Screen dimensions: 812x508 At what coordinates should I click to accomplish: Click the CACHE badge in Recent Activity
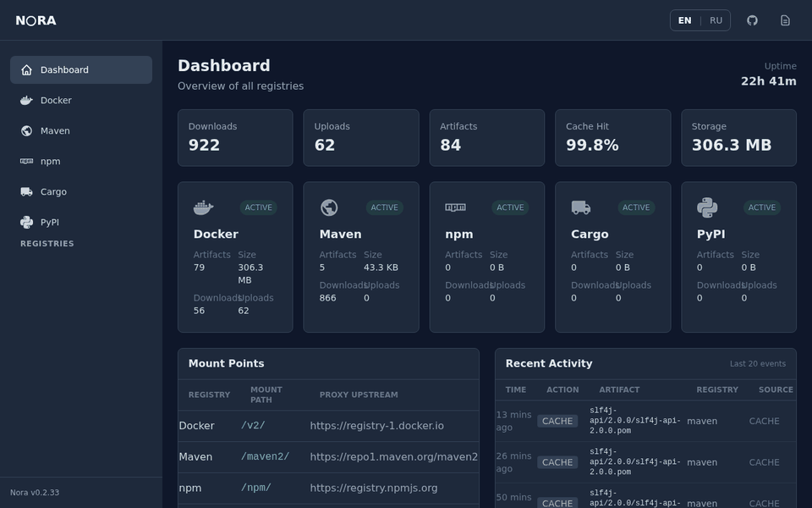click(x=557, y=421)
